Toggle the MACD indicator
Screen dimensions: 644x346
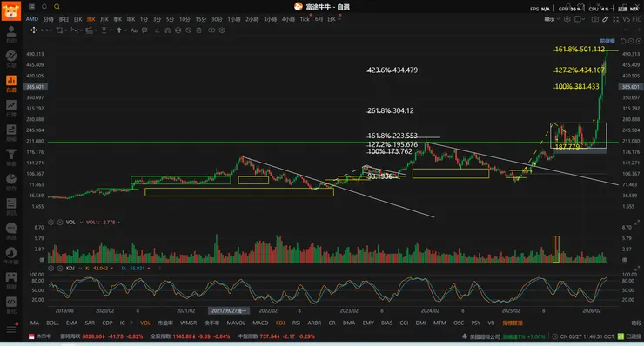point(260,323)
